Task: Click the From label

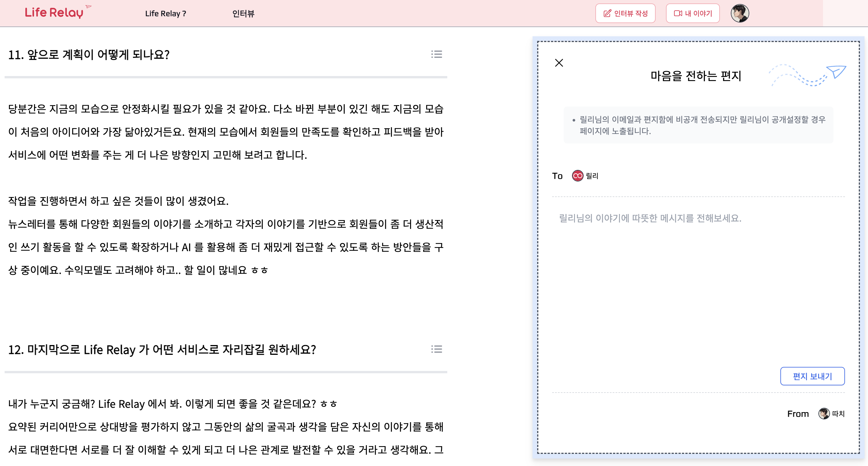Action: click(x=798, y=414)
